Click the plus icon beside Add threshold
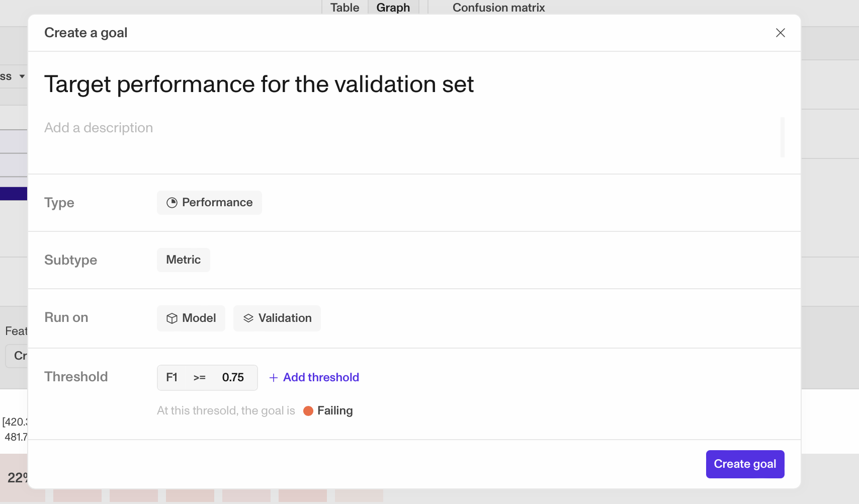The height and width of the screenshot is (504, 859). coord(274,378)
